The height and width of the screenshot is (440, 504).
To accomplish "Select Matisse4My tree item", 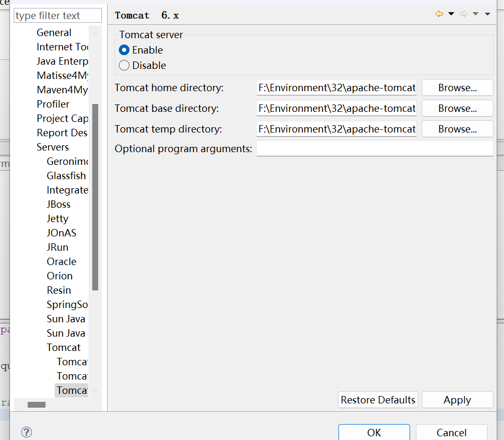I will pos(63,75).
